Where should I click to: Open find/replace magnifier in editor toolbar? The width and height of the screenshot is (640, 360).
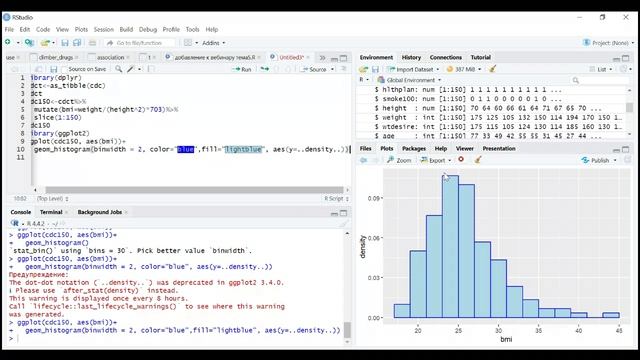point(118,69)
